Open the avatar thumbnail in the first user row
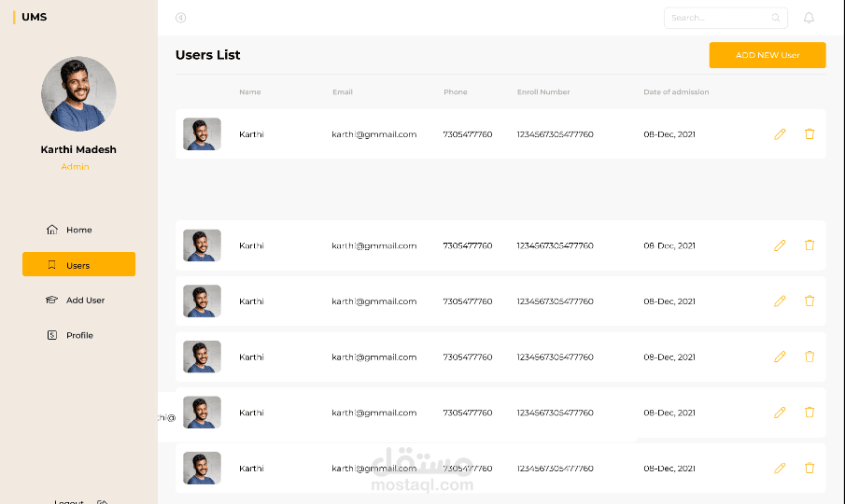The width and height of the screenshot is (845, 504). click(x=202, y=134)
